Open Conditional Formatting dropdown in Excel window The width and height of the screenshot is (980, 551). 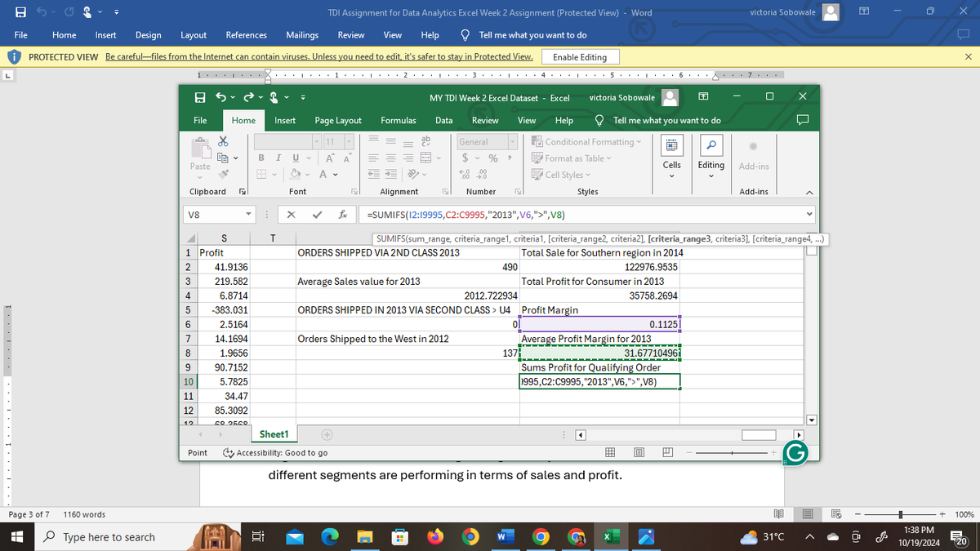(586, 142)
